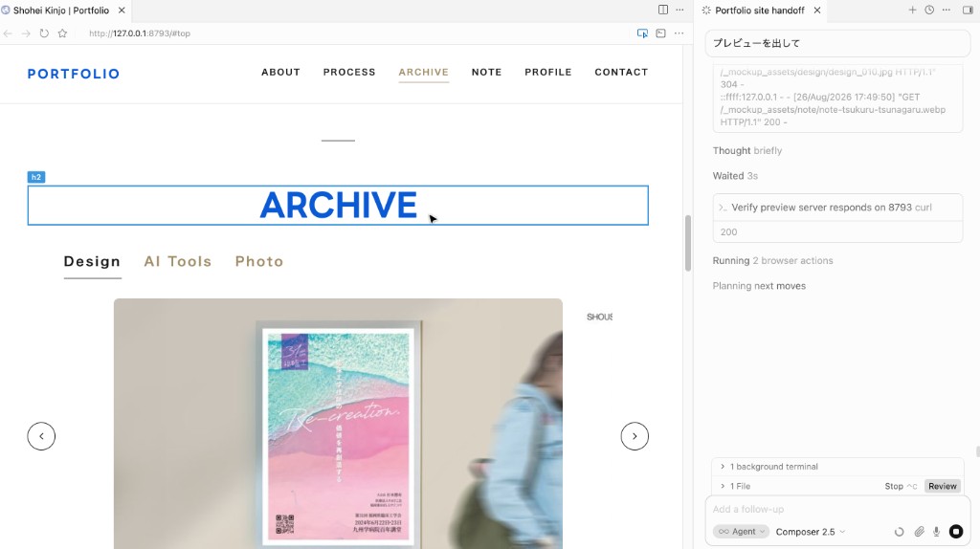This screenshot has width=980, height=549.
Task: Click the Review button
Action: tap(942, 486)
